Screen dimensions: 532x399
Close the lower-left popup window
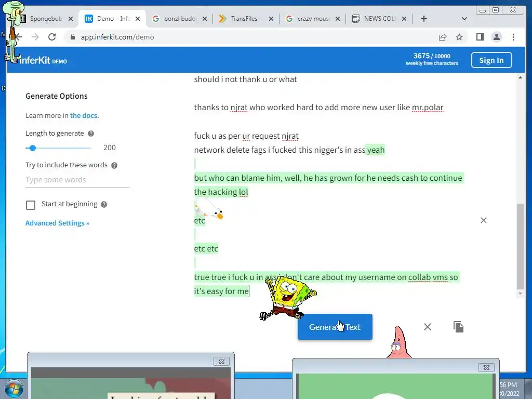pos(221,362)
